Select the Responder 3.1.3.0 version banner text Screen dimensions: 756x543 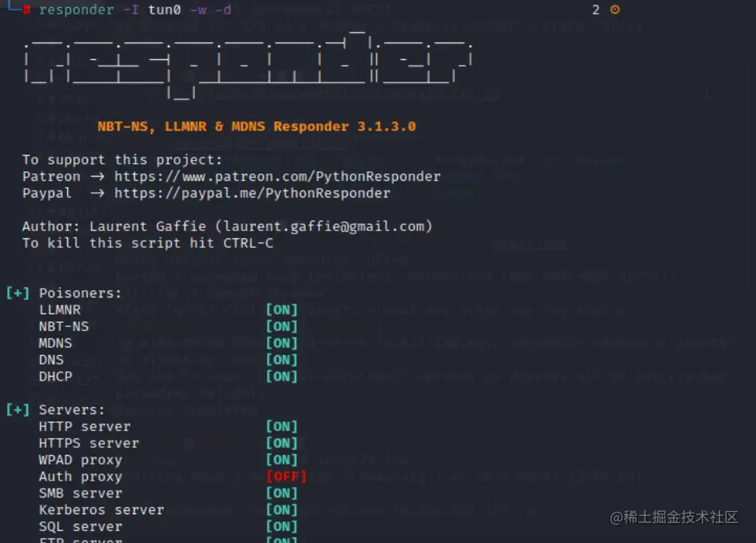(257, 126)
